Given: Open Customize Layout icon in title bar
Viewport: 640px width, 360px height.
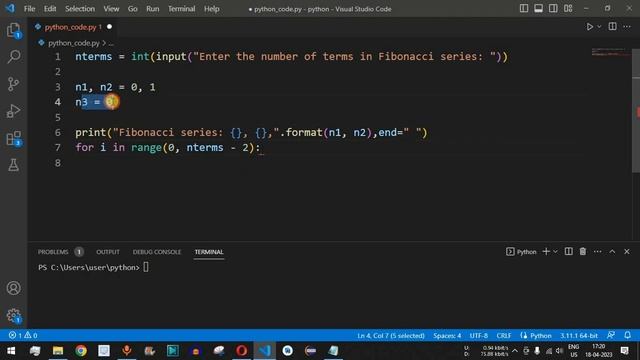Looking at the screenshot, I should tap(568, 9).
